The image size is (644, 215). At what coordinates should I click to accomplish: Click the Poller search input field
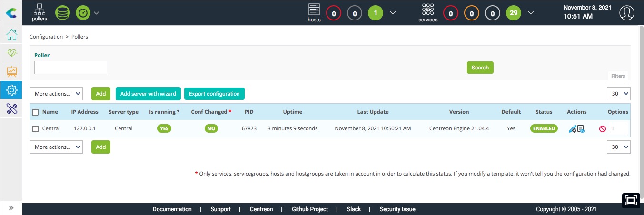coord(70,68)
